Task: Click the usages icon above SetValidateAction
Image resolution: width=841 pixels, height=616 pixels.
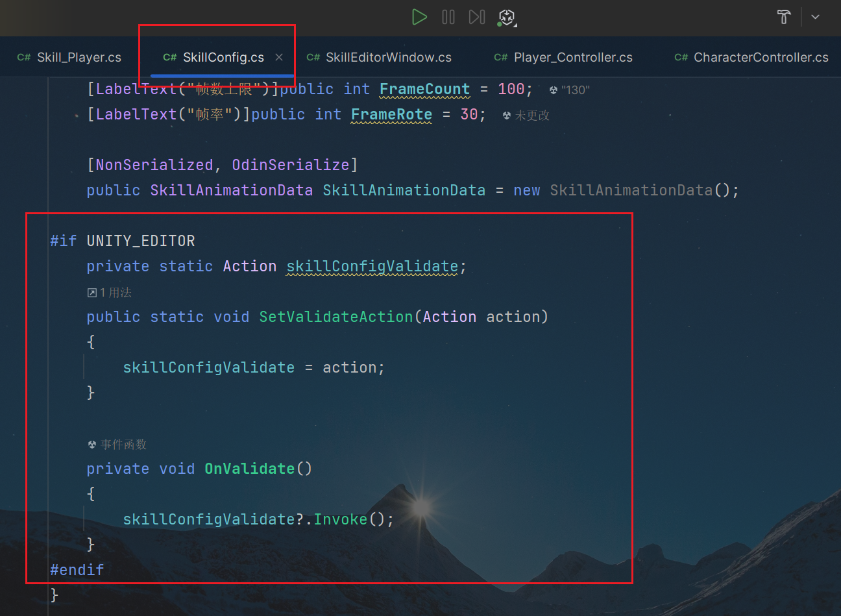Action: 92,293
